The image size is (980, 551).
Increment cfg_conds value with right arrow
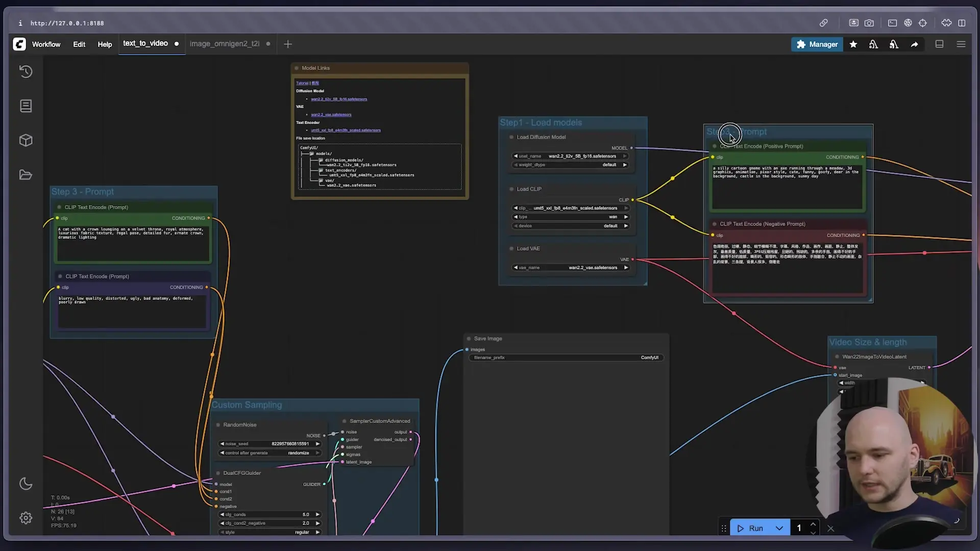tap(317, 515)
